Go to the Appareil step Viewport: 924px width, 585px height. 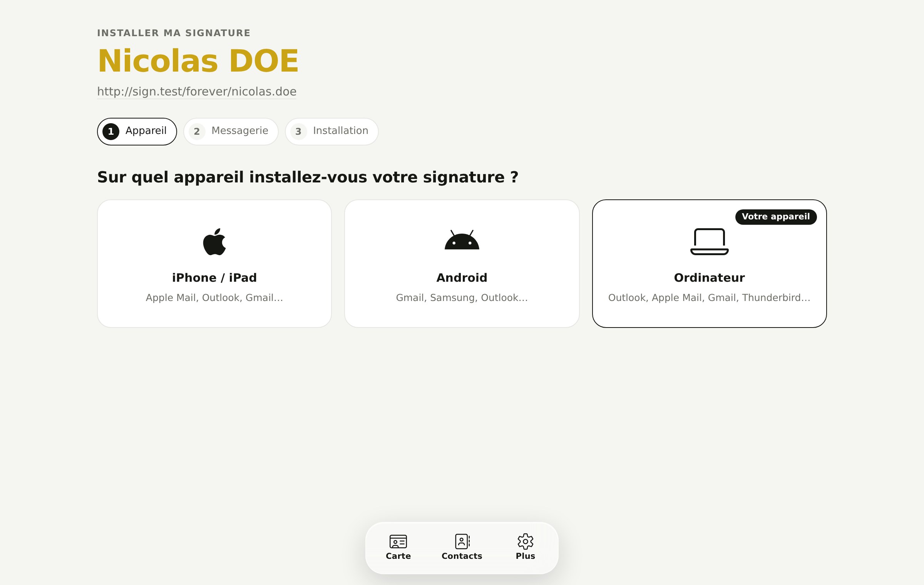point(137,132)
